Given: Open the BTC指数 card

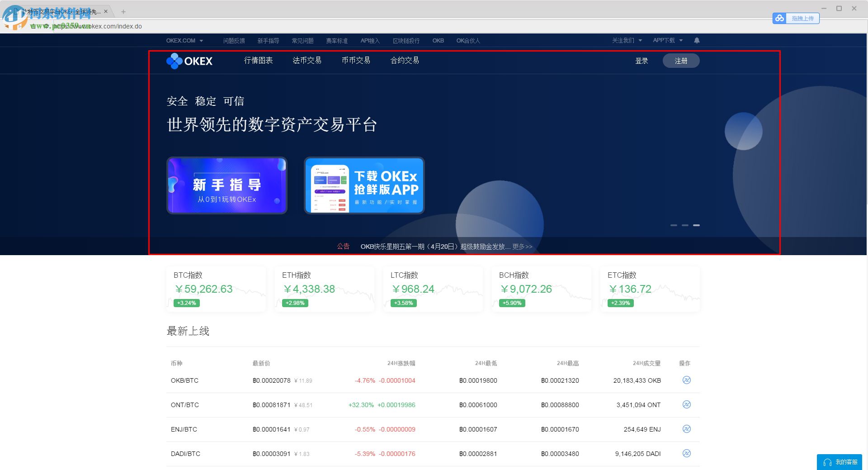Looking at the screenshot, I should (x=216, y=289).
